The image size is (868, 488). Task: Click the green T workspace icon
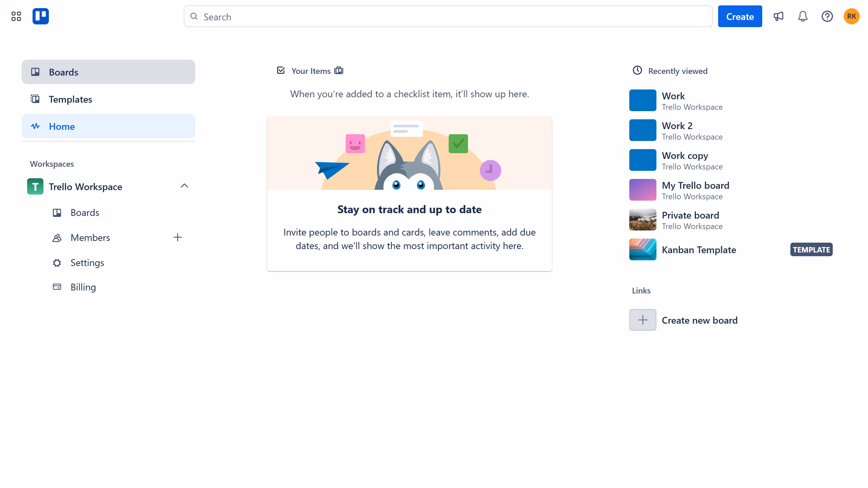point(35,186)
